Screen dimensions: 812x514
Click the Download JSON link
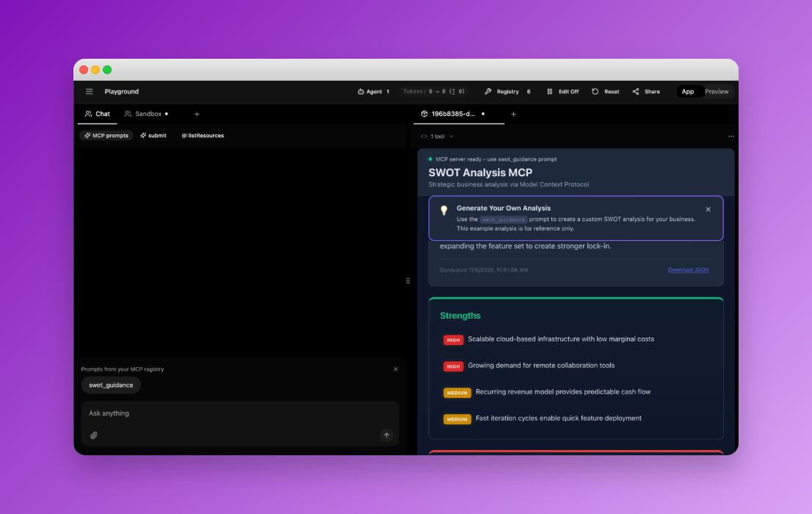[x=688, y=270]
